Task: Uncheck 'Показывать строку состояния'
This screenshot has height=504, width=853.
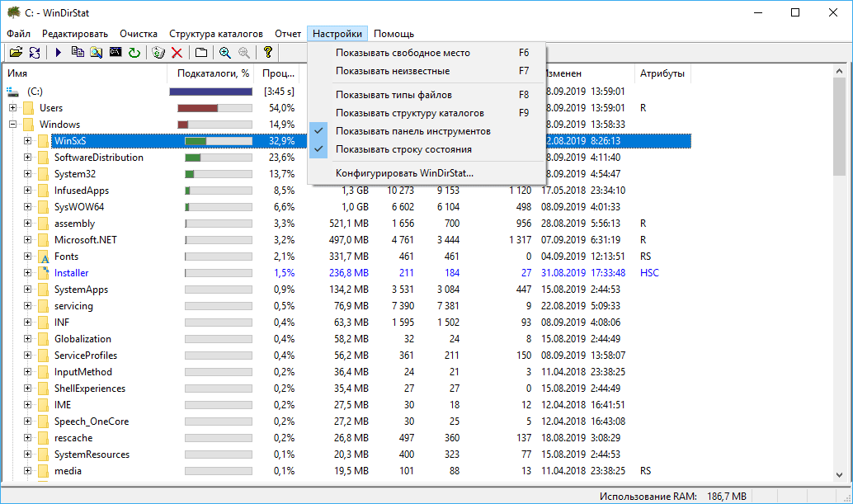Action: pos(426,149)
